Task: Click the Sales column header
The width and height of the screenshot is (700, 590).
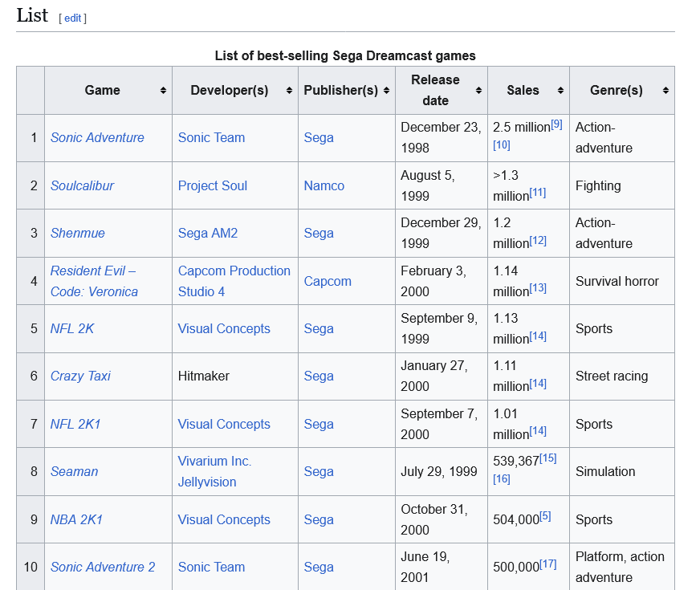Action: pyautogui.click(x=528, y=91)
